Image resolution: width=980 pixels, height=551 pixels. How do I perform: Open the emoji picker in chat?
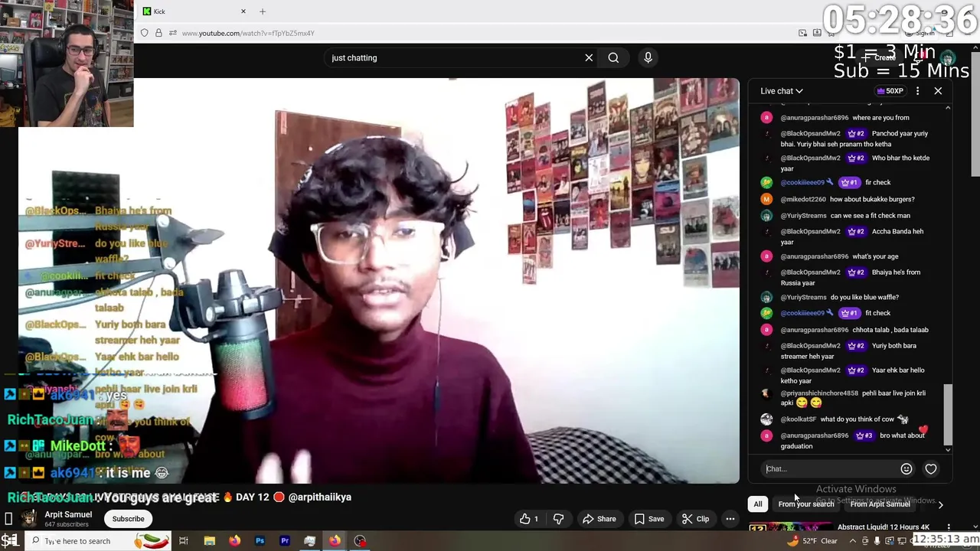tap(906, 469)
